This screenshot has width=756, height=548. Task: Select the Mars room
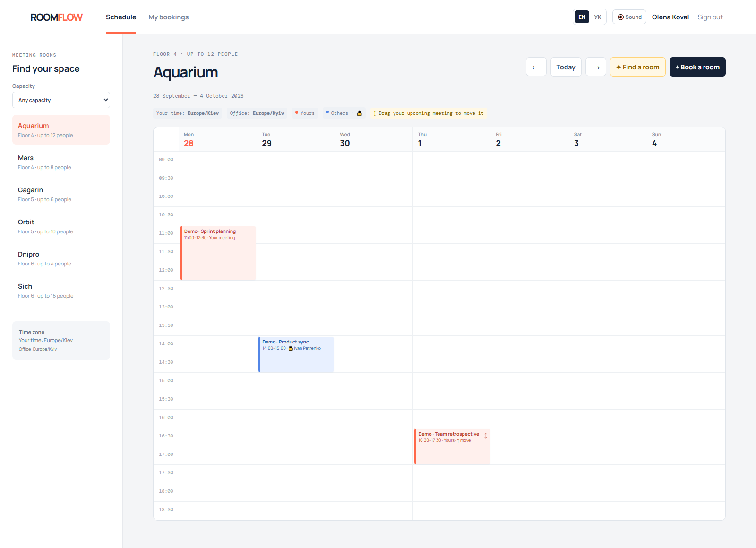coord(61,162)
